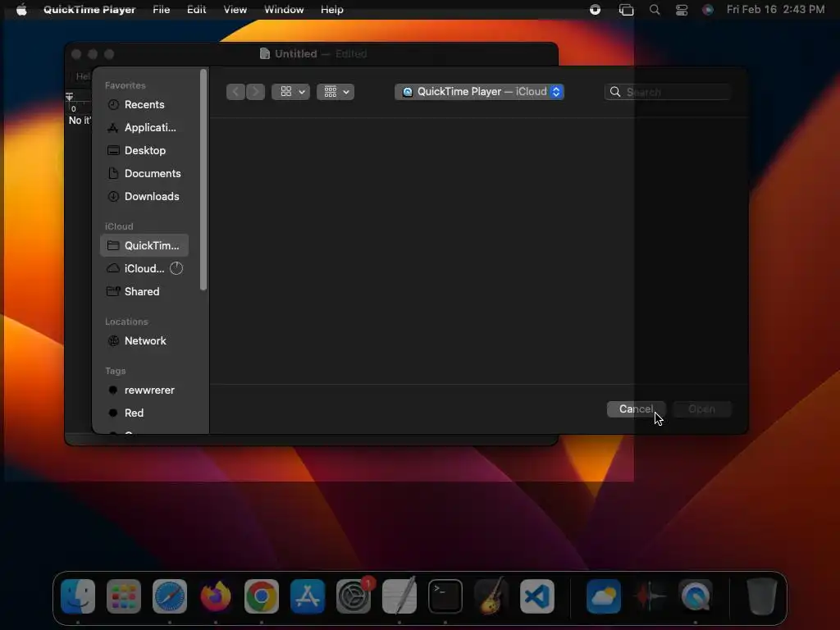Click the Siri menu bar icon

tap(708, 10)
